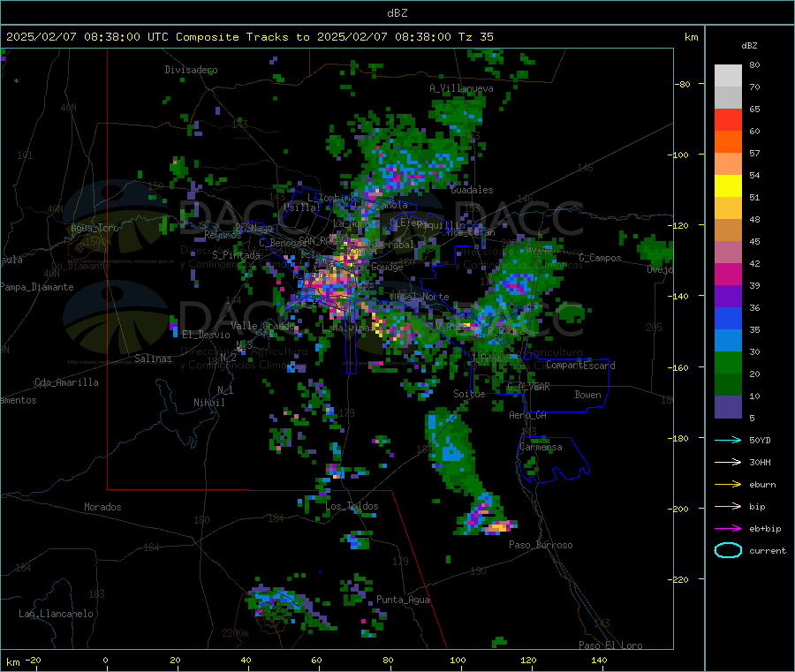Click the 'Valle_Grande' place label
This screenshot has height=672, width=795.
(x=262, y=325)
